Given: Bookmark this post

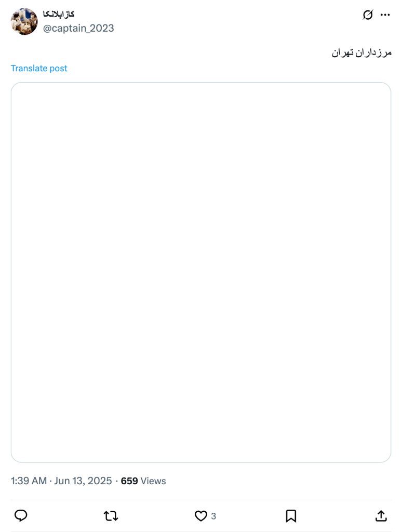Looking at the screenshot, I should tap(291, 516).
